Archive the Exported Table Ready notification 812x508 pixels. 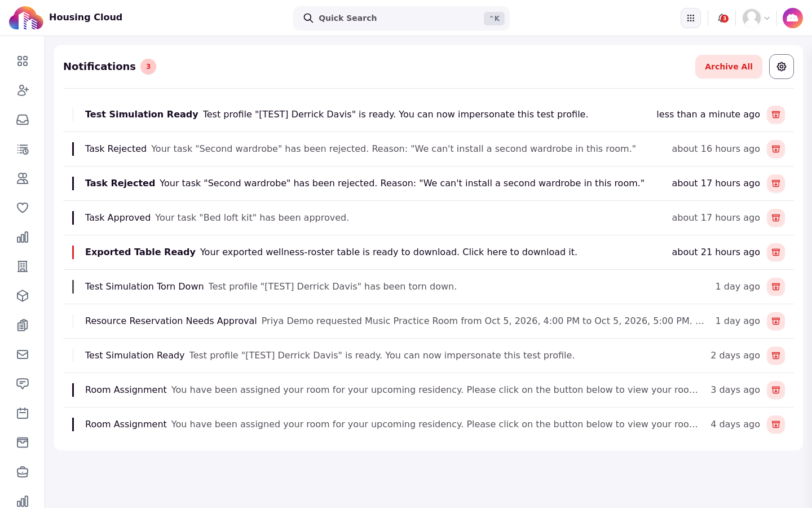[776, 252]
